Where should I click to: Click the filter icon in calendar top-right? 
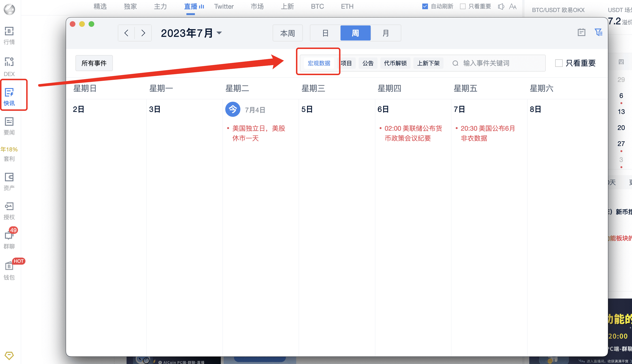point(598,32)
